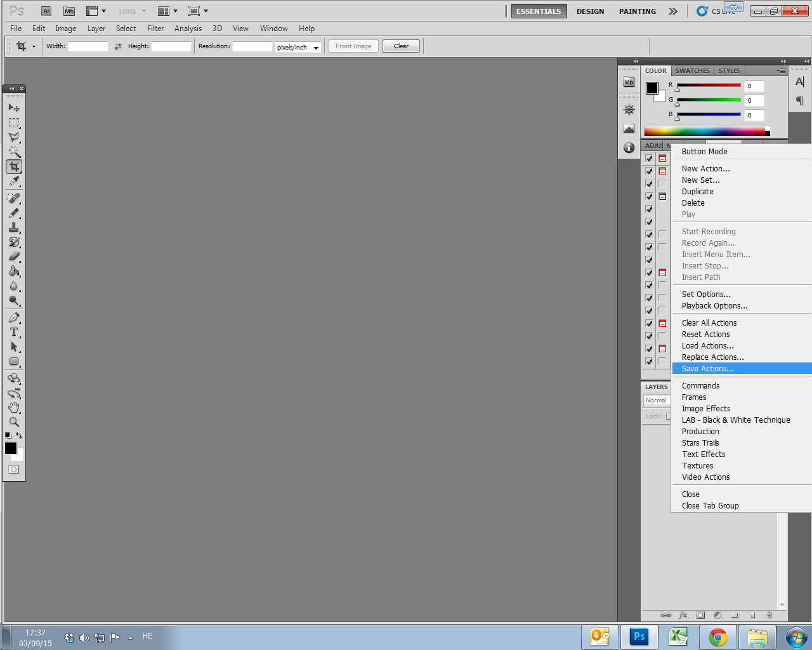Activate the Zoom tool in toolbox
Viewport: 812px width, 650px height.
[x=14, y=422]
